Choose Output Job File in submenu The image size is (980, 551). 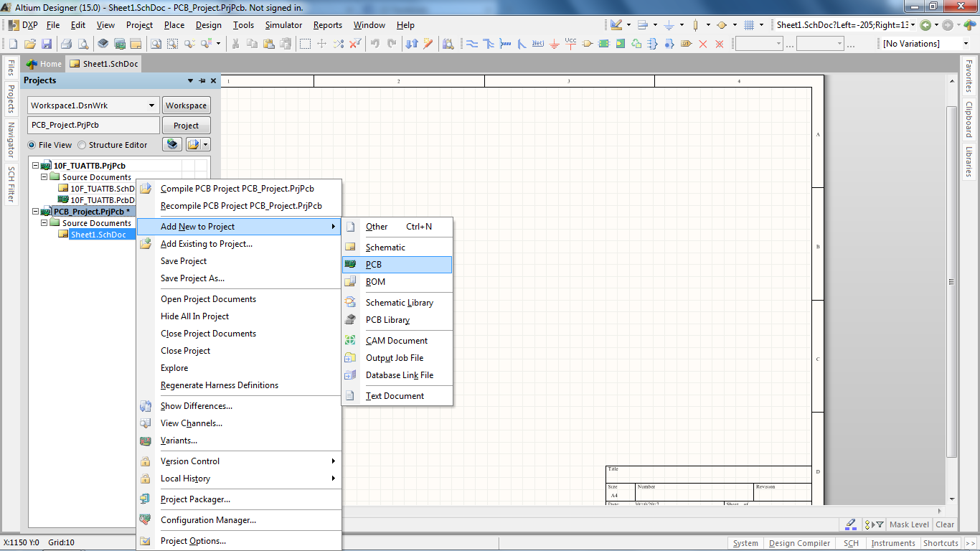[x=397, y=358]
